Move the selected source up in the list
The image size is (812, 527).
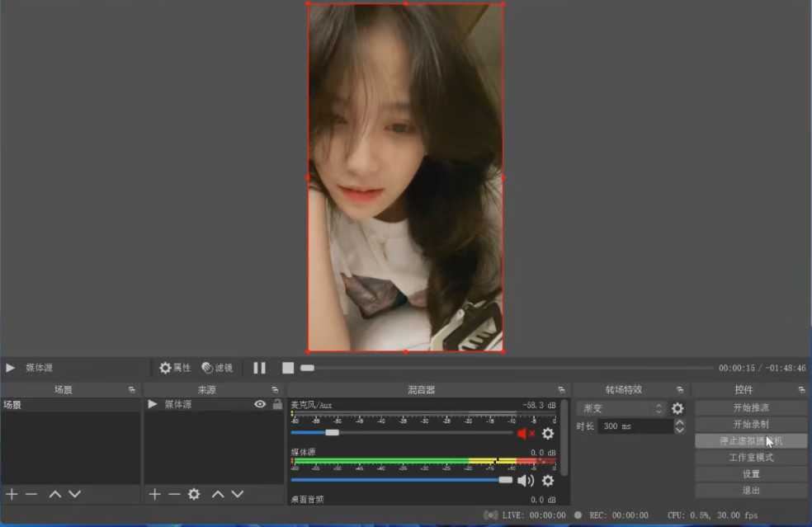pos(218,494)
